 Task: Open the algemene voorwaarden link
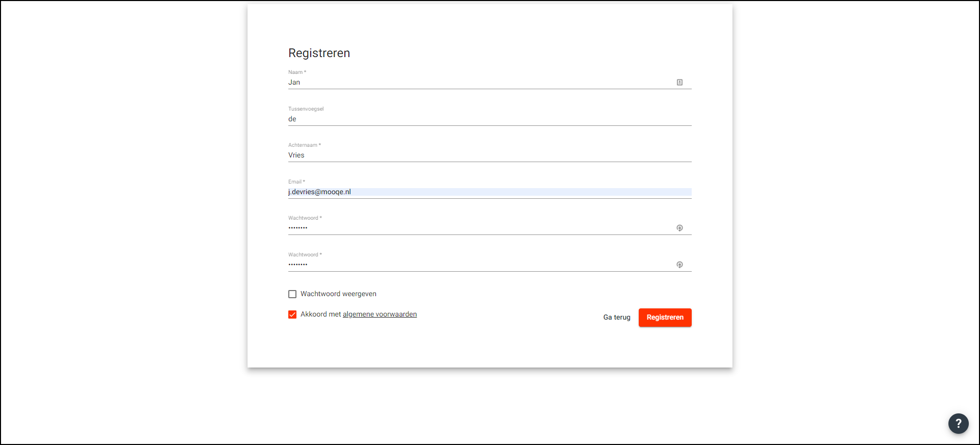point(379,315)
